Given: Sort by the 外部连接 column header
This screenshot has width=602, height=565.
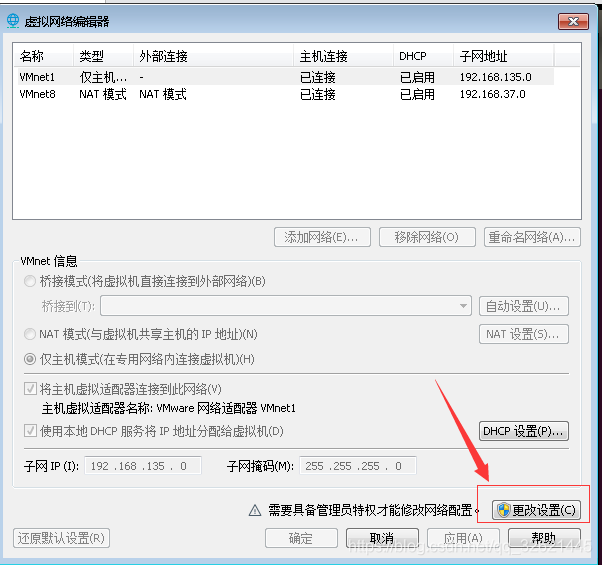Looking at the screenshot, I should click(x=213, y=56).
